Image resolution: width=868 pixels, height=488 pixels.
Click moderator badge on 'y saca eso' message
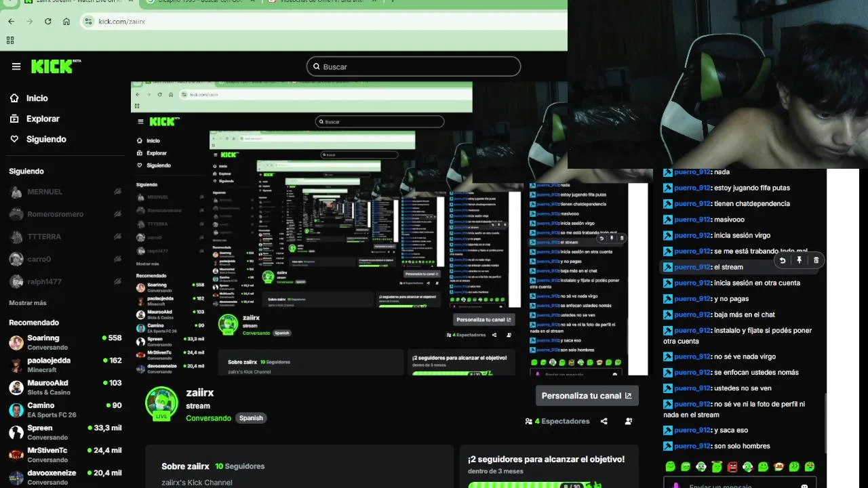[x=668, y=430]
